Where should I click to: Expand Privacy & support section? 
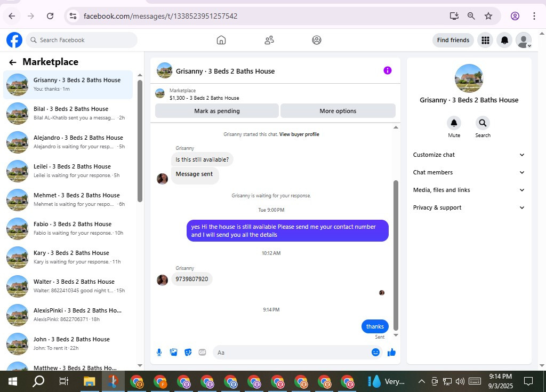click(469, 207)
